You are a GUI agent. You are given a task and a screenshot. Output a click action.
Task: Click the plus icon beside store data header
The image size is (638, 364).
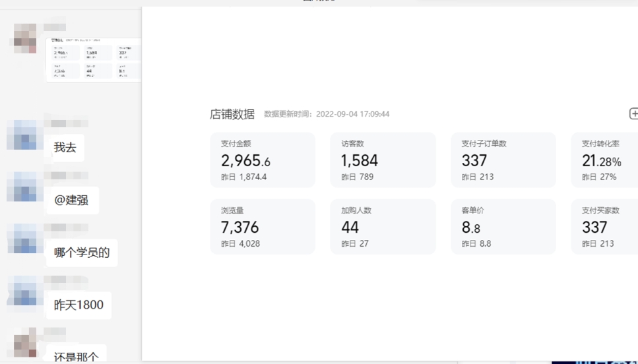633,113
